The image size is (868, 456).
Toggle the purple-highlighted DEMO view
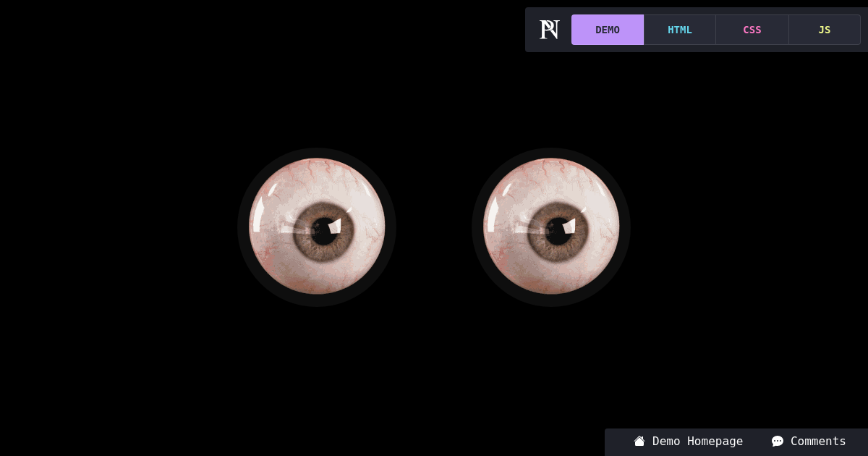coord(608,30)
